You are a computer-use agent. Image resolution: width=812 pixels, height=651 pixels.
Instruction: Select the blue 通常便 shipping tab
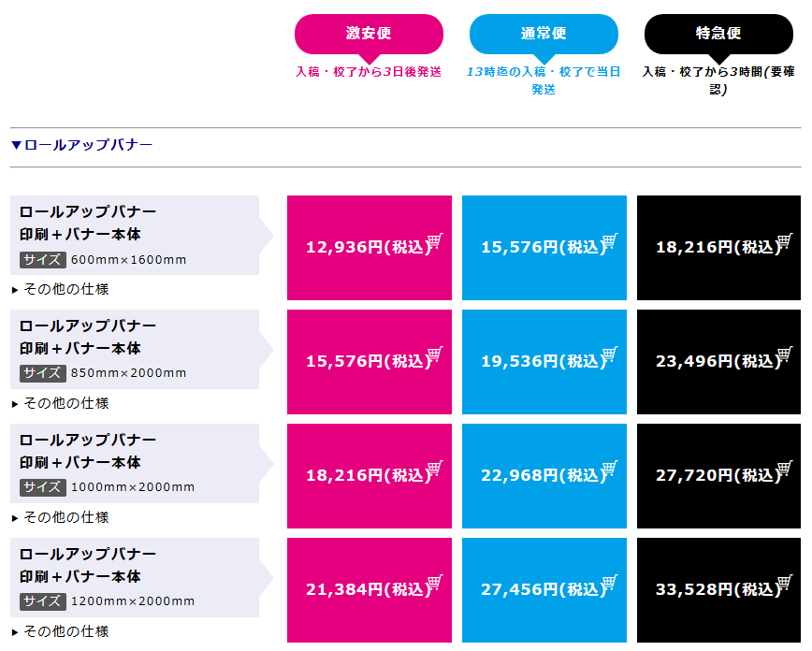(x=544, y=34)
